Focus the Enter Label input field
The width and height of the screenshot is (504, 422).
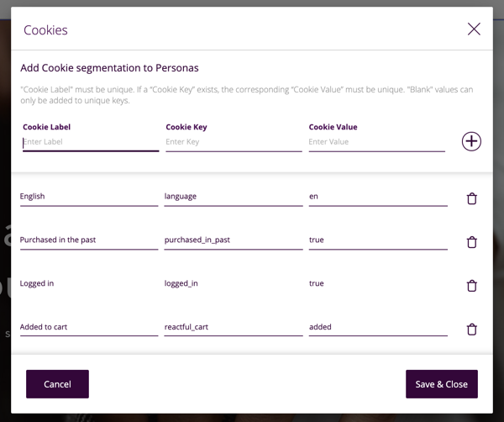[91, 142]
